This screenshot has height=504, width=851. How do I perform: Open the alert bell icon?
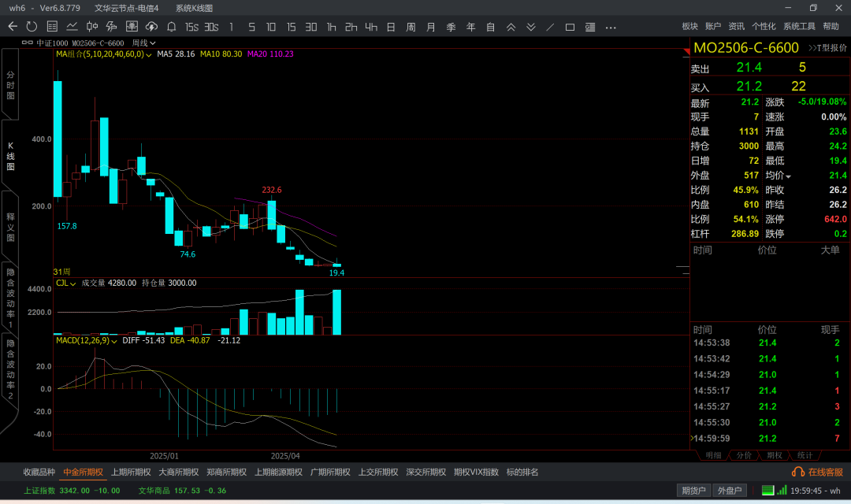coord(172,27)
